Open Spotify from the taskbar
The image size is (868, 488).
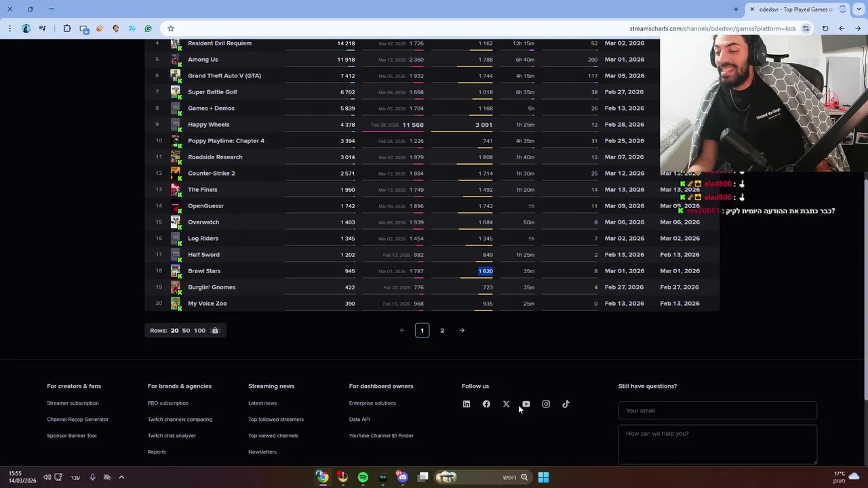coord(363,477)
